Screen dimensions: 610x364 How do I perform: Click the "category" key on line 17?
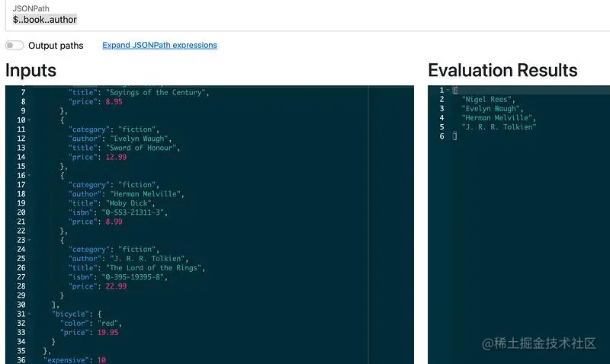(89, 185)
